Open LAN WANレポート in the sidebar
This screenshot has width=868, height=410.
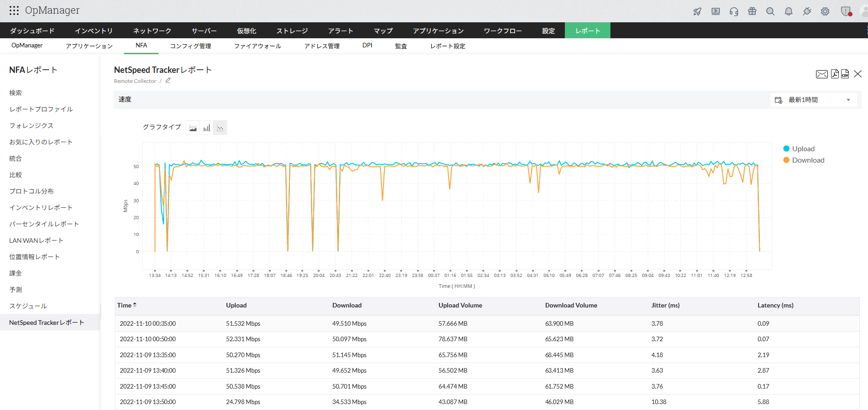[36, 241]
